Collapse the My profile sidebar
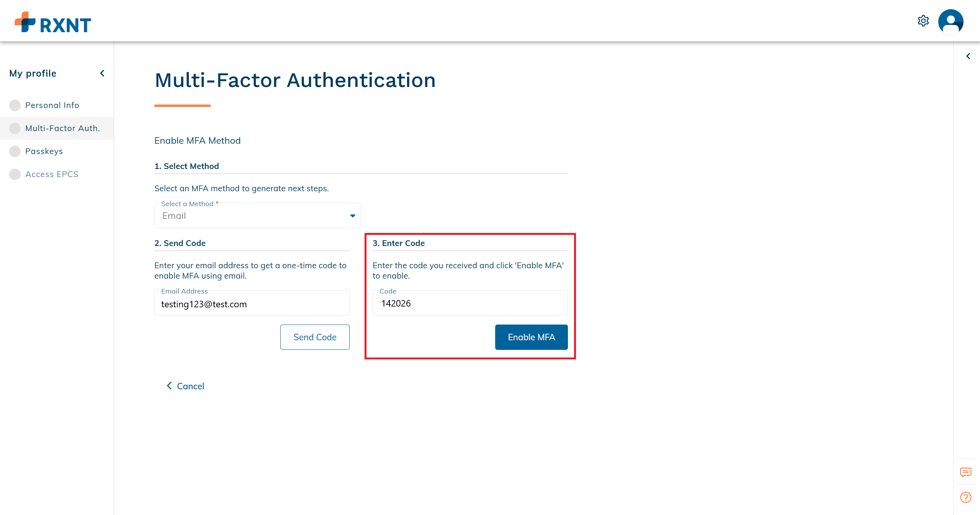 (x=102, y=73)
